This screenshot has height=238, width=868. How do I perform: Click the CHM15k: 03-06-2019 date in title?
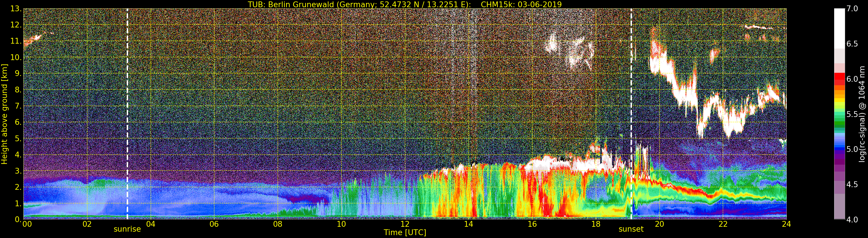[521, 4]
